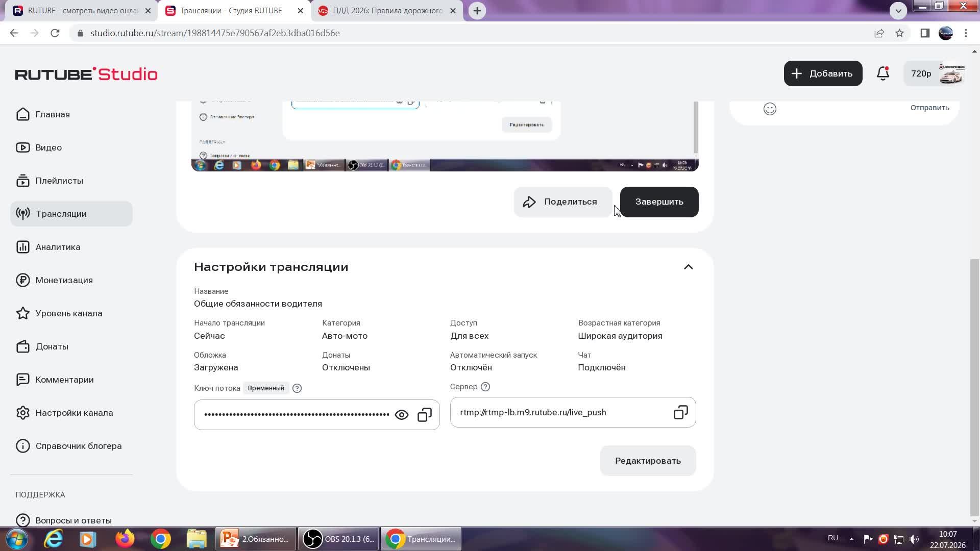Click the Общие обязанности водителя title
Screen dimensions: 980x551
coord(258,304)
